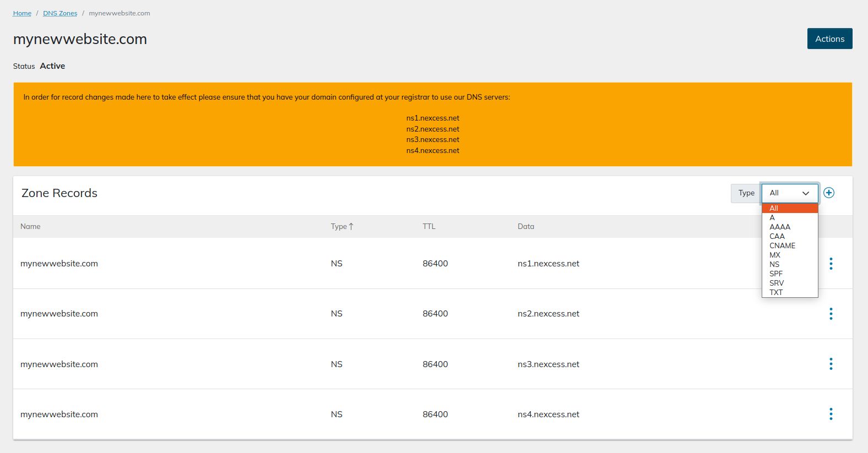Click the add record plus icon
The height and width of the screenshot is (453, 868).
click(829, 193)
